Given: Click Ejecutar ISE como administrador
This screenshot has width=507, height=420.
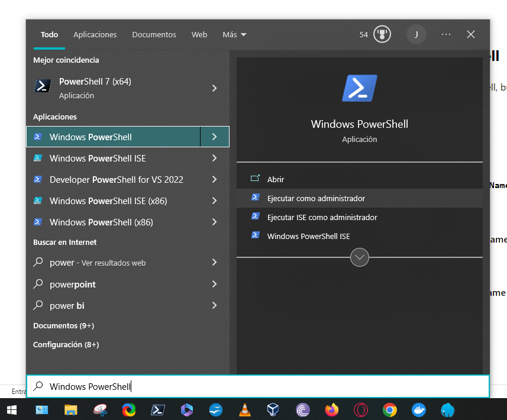Looking at the screenshot, I should [x=360, y=217].
